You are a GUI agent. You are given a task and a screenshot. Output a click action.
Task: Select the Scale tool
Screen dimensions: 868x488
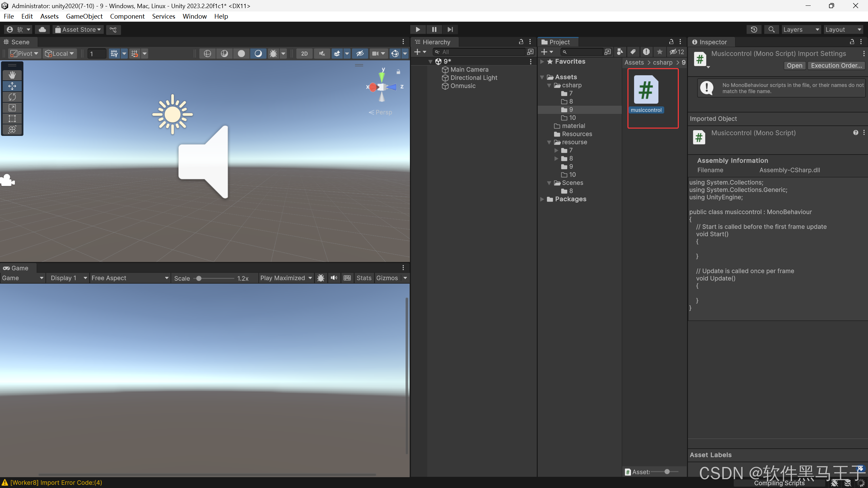point(12,108)
